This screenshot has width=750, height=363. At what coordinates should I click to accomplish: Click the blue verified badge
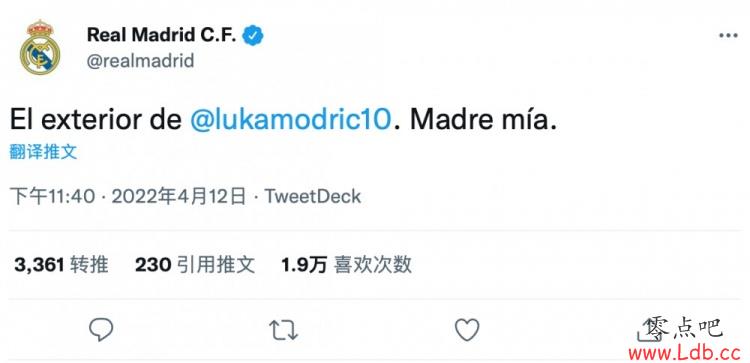pos(253,35)
